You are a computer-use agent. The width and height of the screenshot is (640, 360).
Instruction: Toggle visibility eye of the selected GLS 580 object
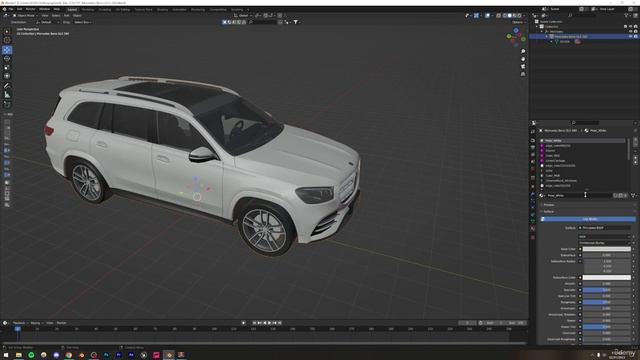[631, 36]
